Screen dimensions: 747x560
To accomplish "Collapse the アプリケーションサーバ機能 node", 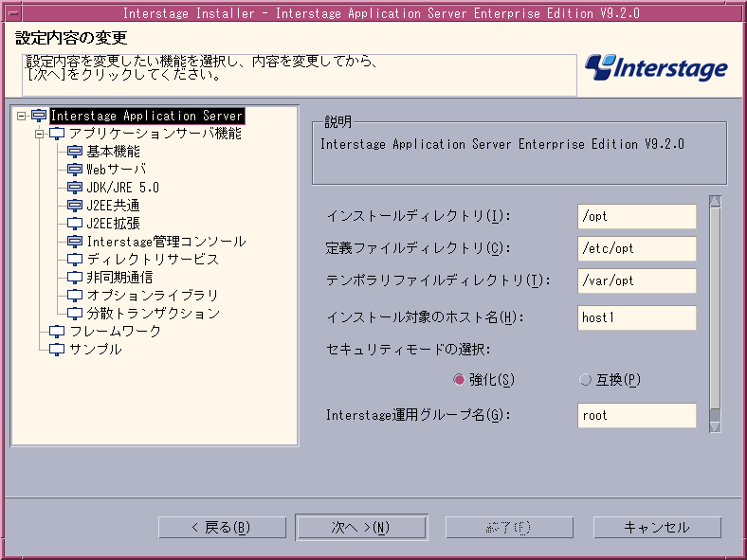I will [x=39, y=134].
